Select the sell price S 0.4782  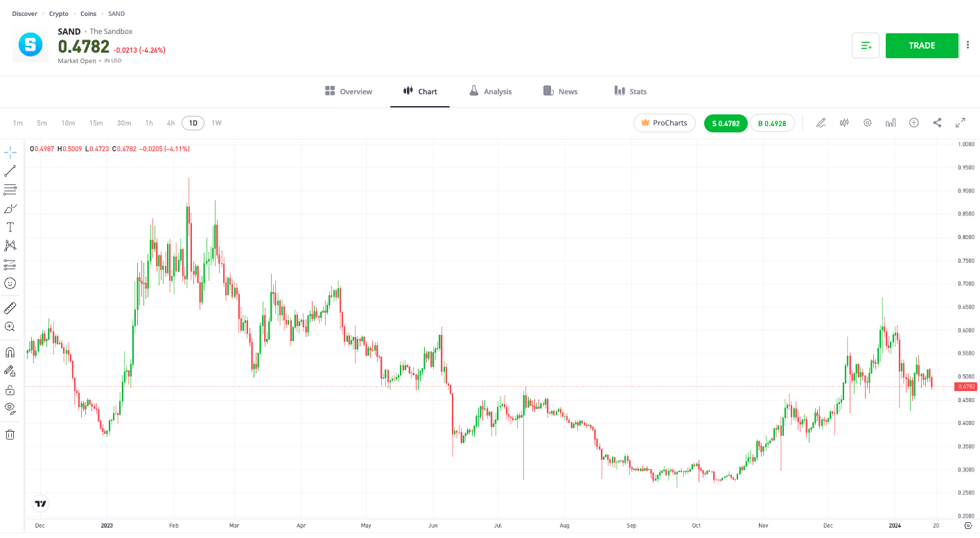coord(726,123)
